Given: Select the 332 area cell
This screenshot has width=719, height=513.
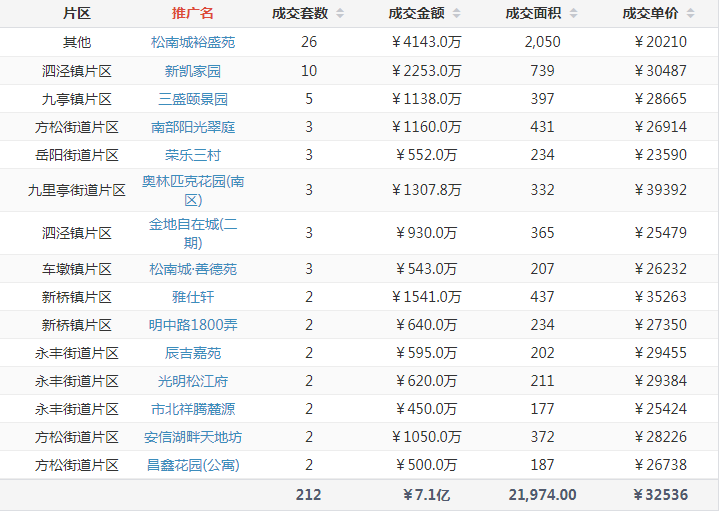Looking at the screenshot, I should click(x=542, y=190).
